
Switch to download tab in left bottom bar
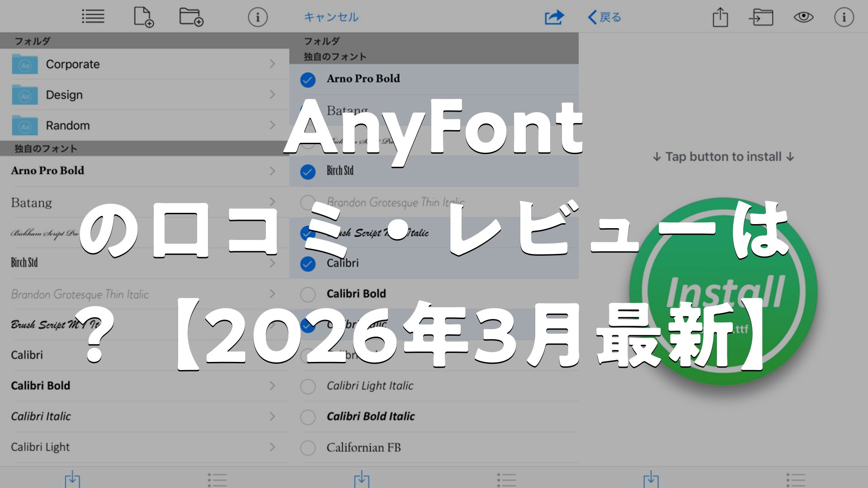click(x=72, y=479)
